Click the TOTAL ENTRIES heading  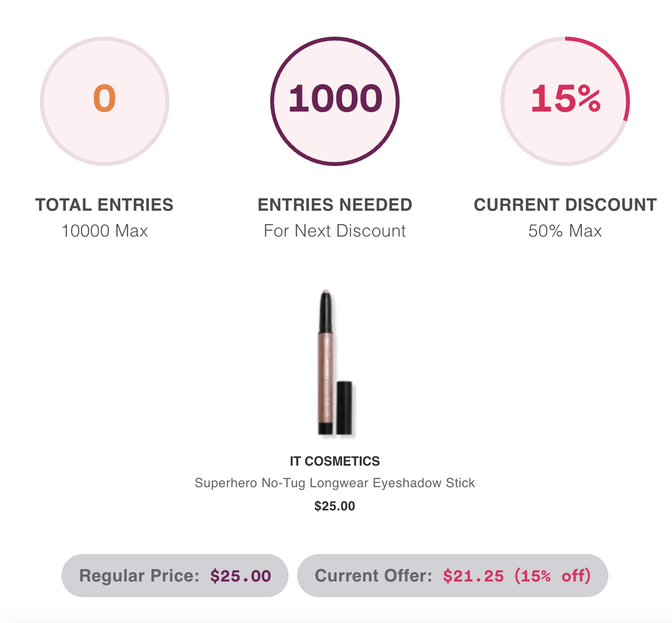[105, 205]
